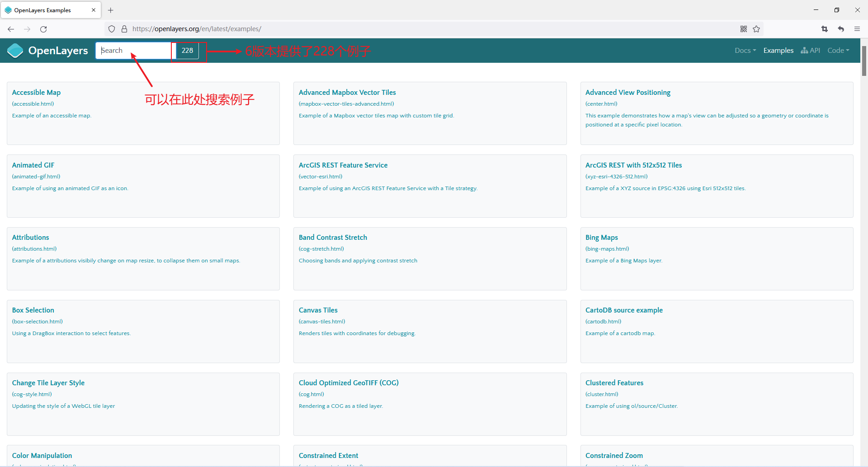868x467 pixels.
Task: Open the Constrained Zoom example
Action: click(614, 456)
